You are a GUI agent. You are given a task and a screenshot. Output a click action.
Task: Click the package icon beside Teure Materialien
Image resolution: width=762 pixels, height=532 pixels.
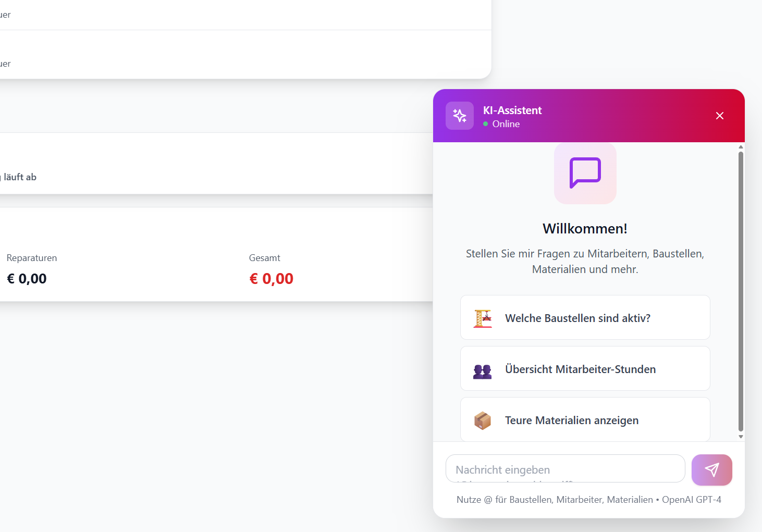click(x=483, y=420)
